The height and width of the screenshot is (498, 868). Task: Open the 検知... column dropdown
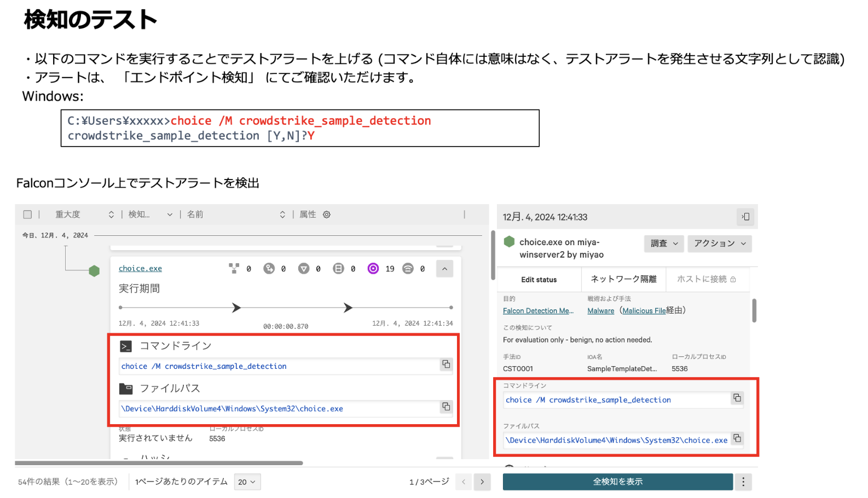point(170,215)
